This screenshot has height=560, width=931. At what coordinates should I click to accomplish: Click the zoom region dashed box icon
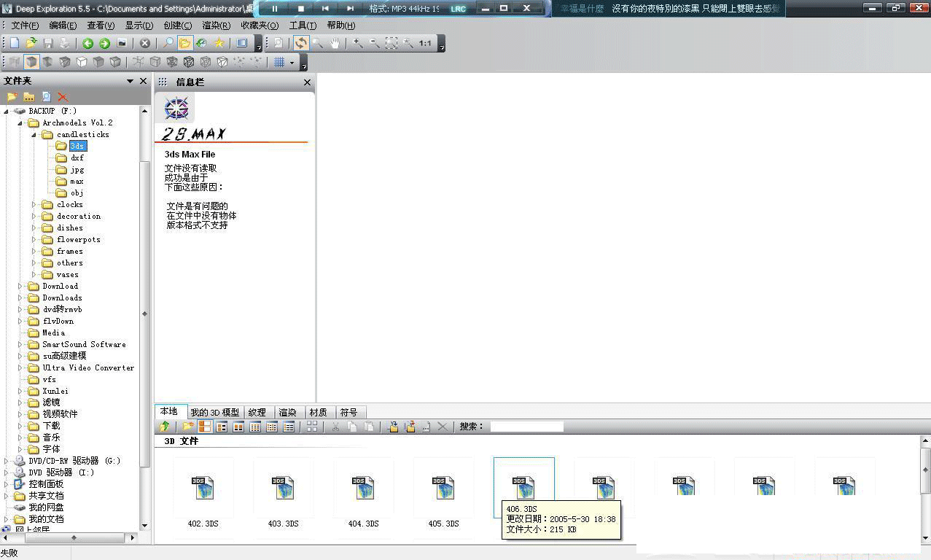392,43
